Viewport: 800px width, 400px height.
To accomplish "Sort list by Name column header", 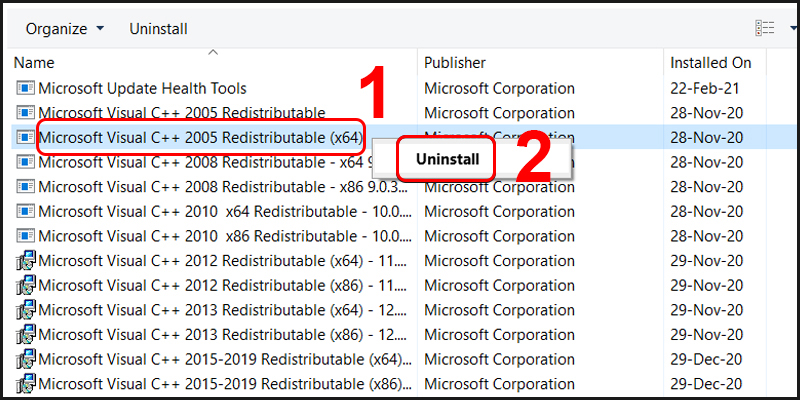I will coord(34,63).
